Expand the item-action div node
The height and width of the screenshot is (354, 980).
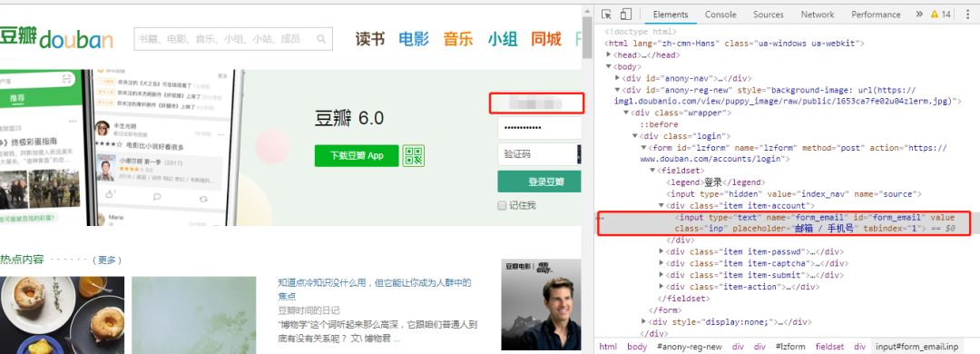(661, 287)
